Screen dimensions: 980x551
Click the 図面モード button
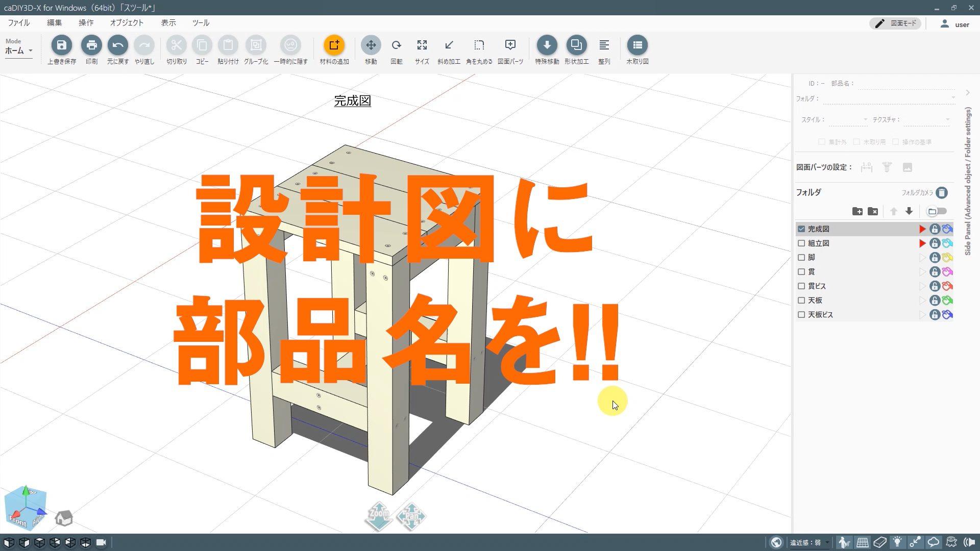point(896,23)
